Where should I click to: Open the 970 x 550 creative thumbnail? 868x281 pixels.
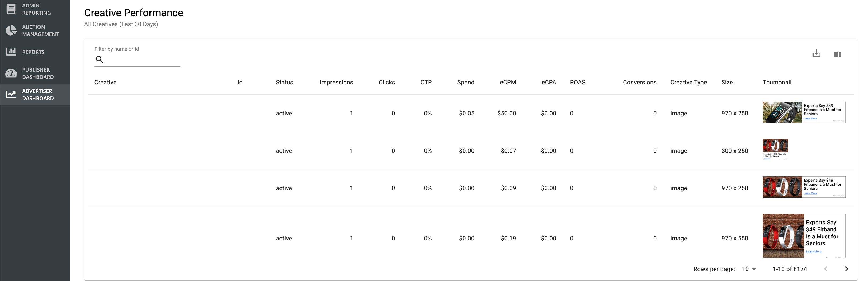pos(804,236)
